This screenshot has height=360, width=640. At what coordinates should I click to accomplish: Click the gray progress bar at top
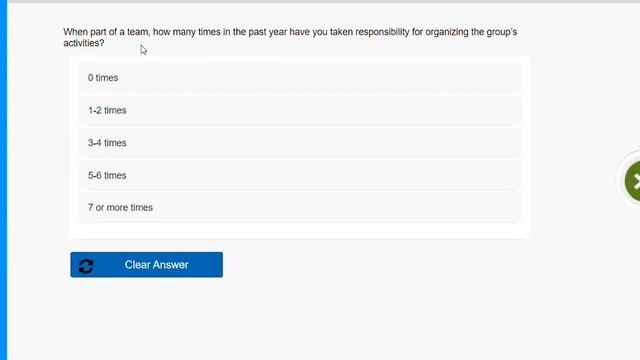324,1
